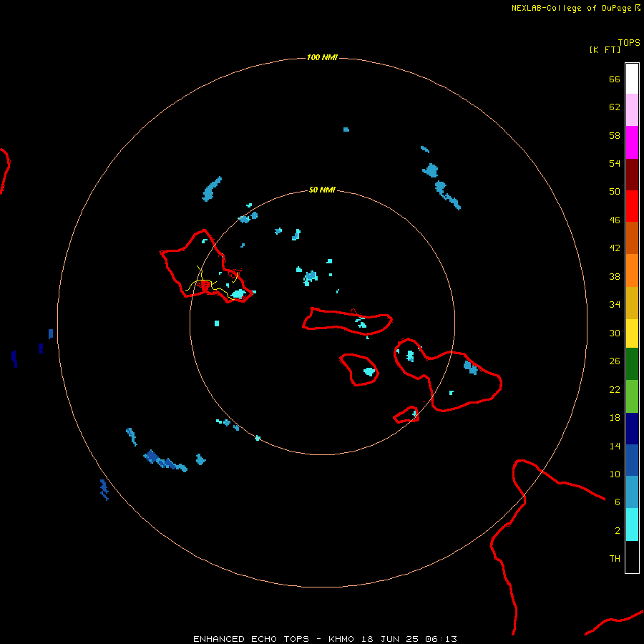Screen dimensions: 644x644
Task: Click the legend value "10"
Action: pyautogui.click(x=615, y=474)
